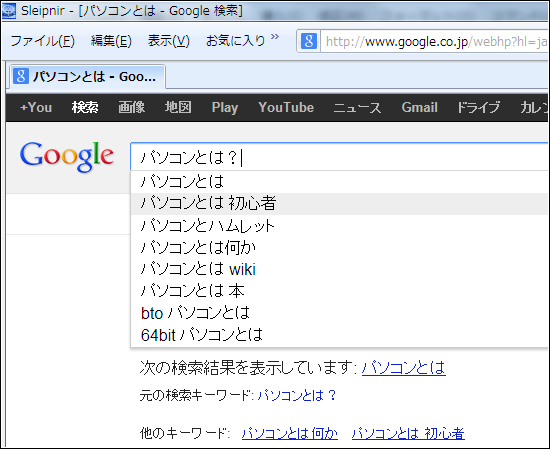Click the Google favicon on the open tab
Screen dimensions: 550x449
coord(21,76)
